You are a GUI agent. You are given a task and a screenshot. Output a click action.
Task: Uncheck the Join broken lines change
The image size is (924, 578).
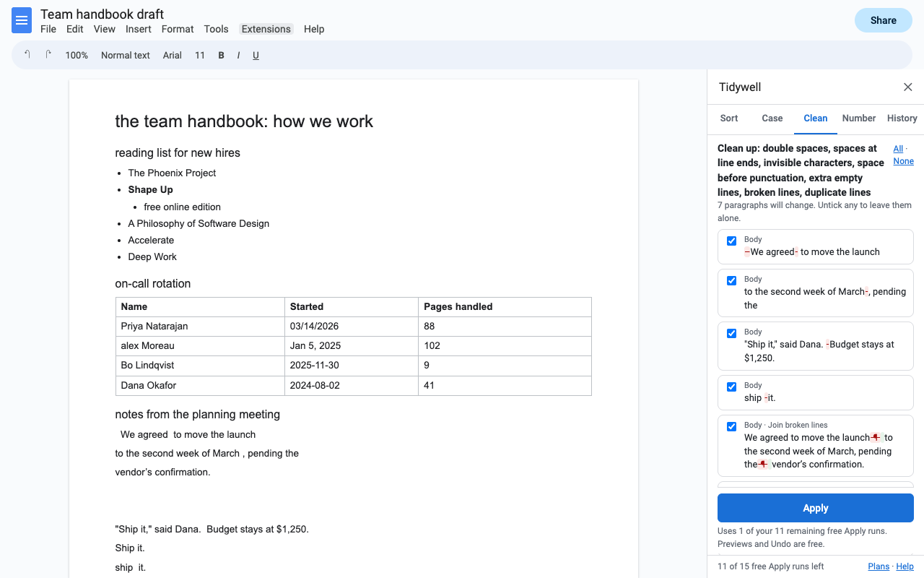click(x=732, y=426)
